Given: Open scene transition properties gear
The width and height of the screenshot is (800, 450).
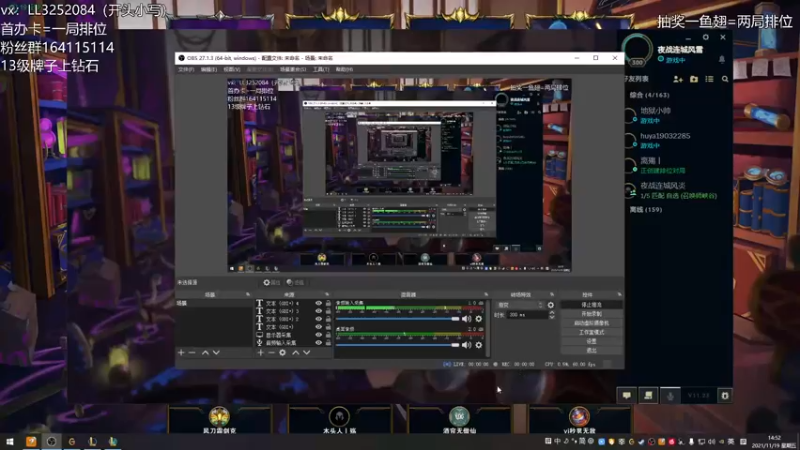Looking at the screenshot, I should (551, 305).
